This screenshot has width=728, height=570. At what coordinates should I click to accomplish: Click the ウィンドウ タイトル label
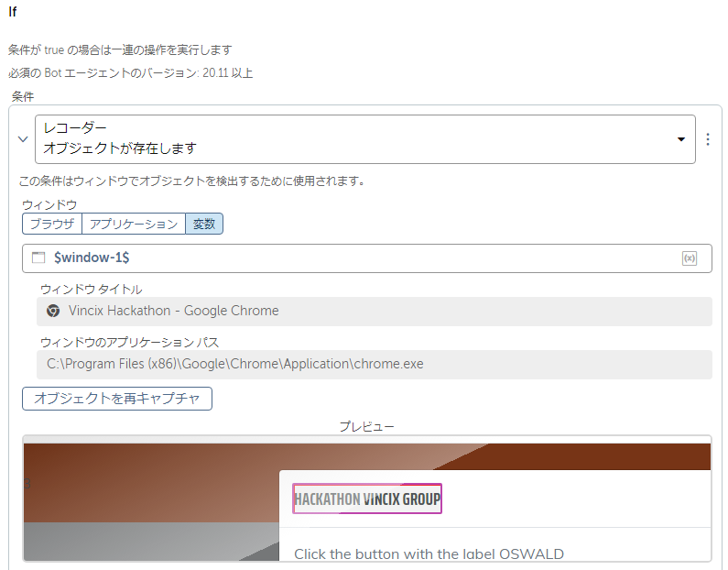(92, 290)
